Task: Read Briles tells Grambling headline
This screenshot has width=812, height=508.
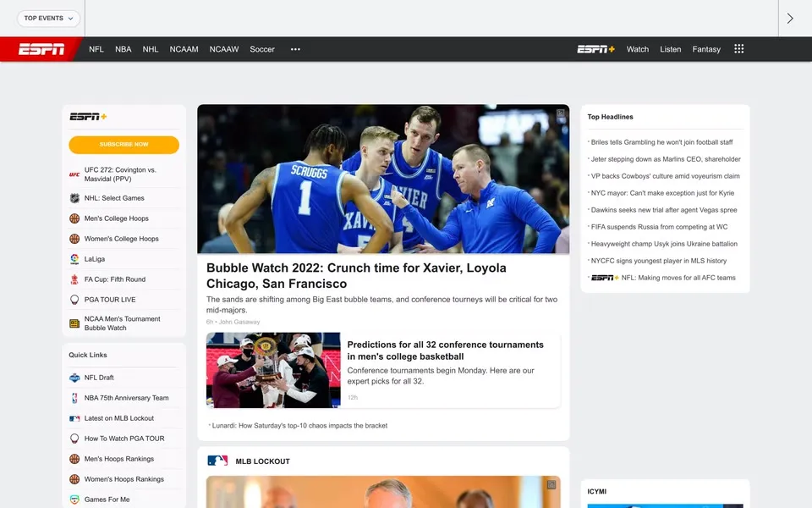Action: pyautogui.click(x=661, y=142)
